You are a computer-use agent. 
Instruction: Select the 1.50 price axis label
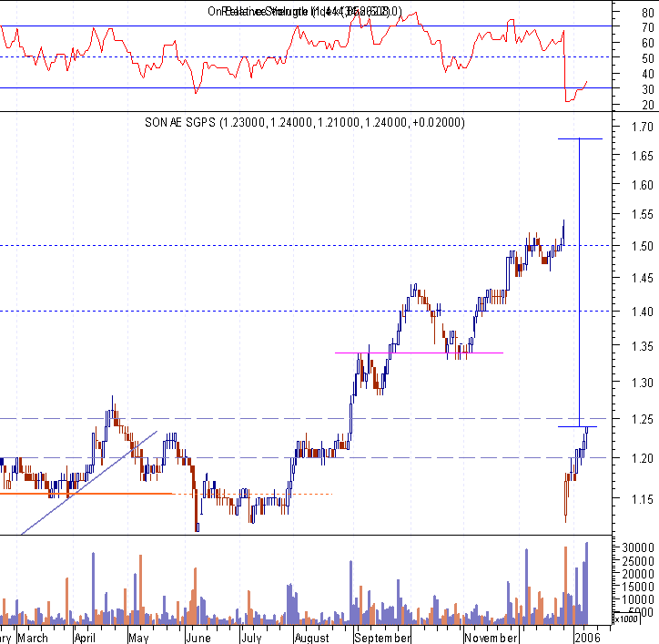[643, 246]
